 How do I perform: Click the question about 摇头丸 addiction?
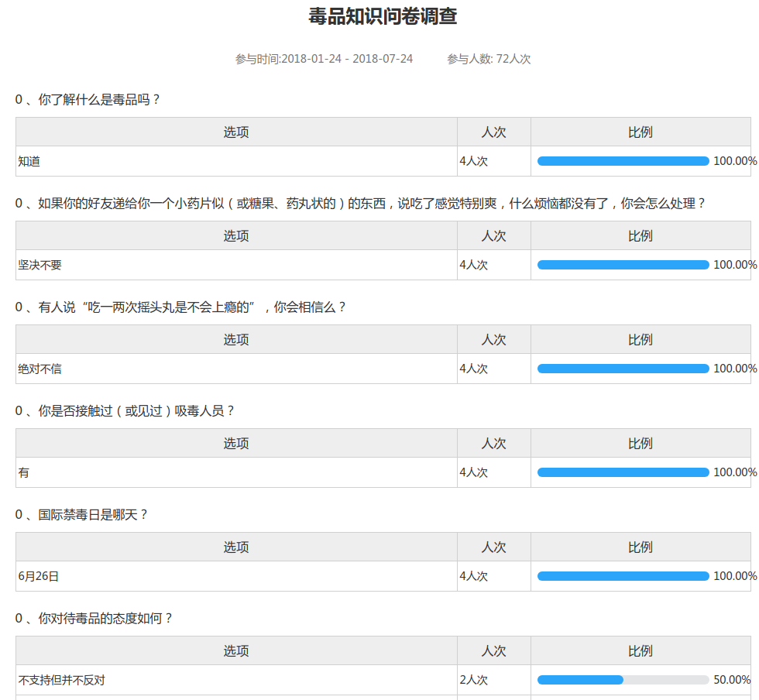[181, 307]
